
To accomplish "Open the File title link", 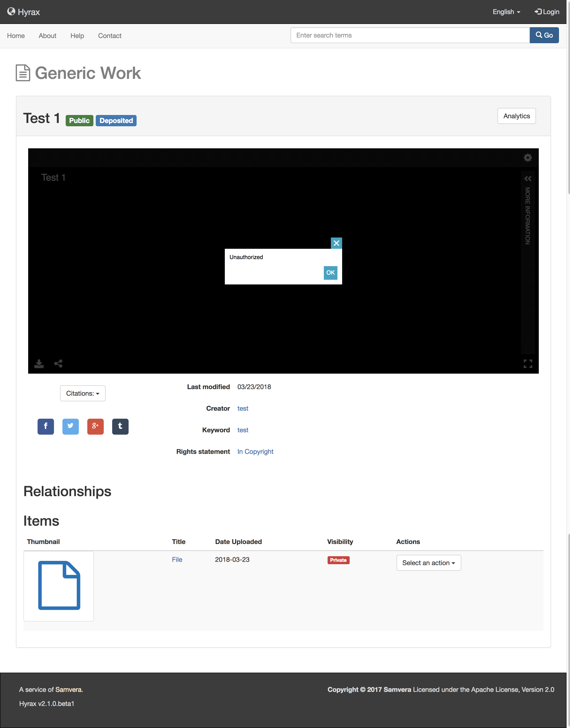I will [177, 559].
